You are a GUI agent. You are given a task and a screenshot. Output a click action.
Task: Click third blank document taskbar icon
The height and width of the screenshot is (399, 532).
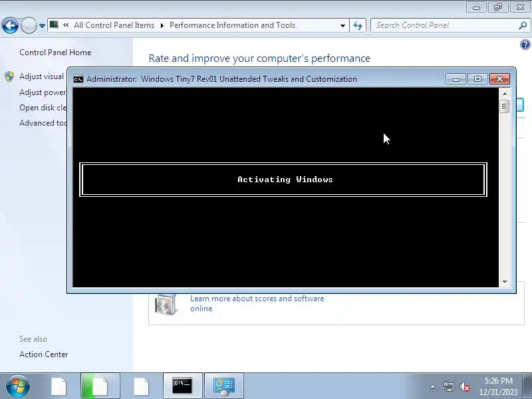click(x=141, y=386)
